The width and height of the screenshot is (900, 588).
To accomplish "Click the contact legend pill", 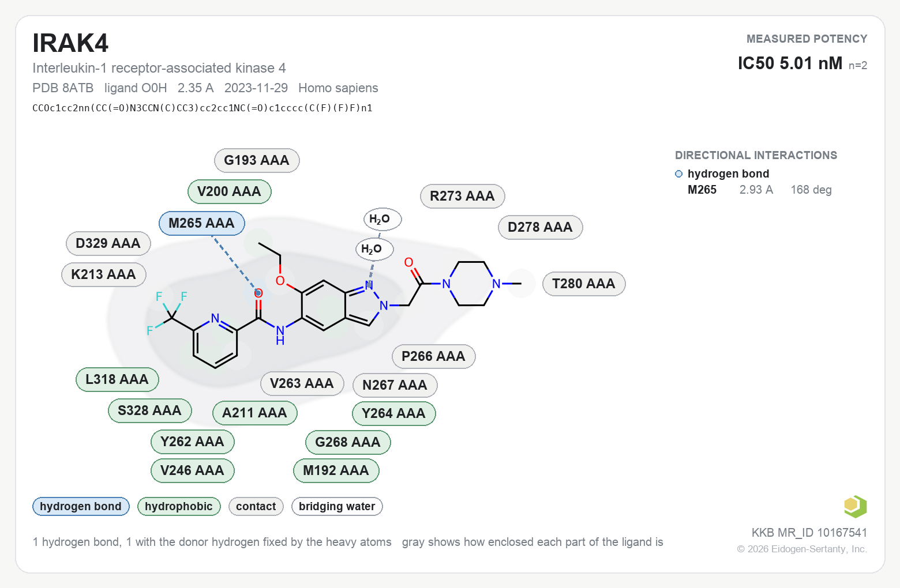I will click(x=256, y=506).
